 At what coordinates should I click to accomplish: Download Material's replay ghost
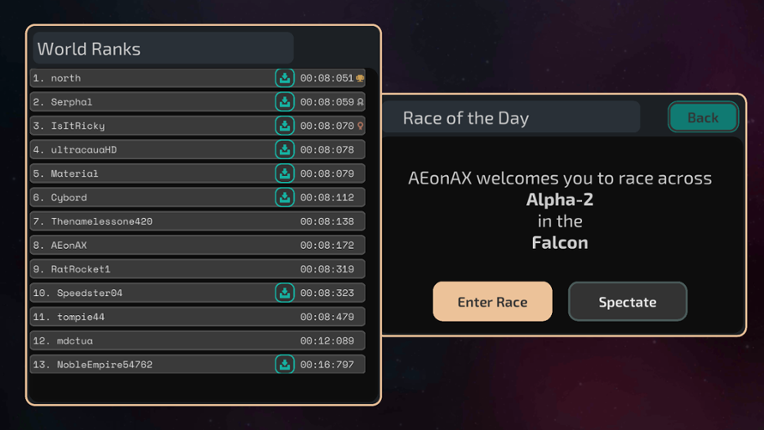[x=285, y=174]
